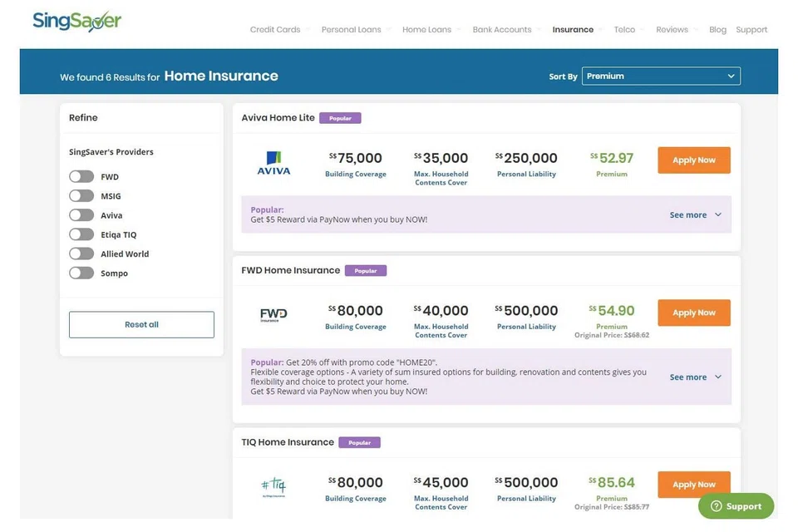Turn on the Sompo provider filter
The image size is (798, 532).
pos(81,273)
